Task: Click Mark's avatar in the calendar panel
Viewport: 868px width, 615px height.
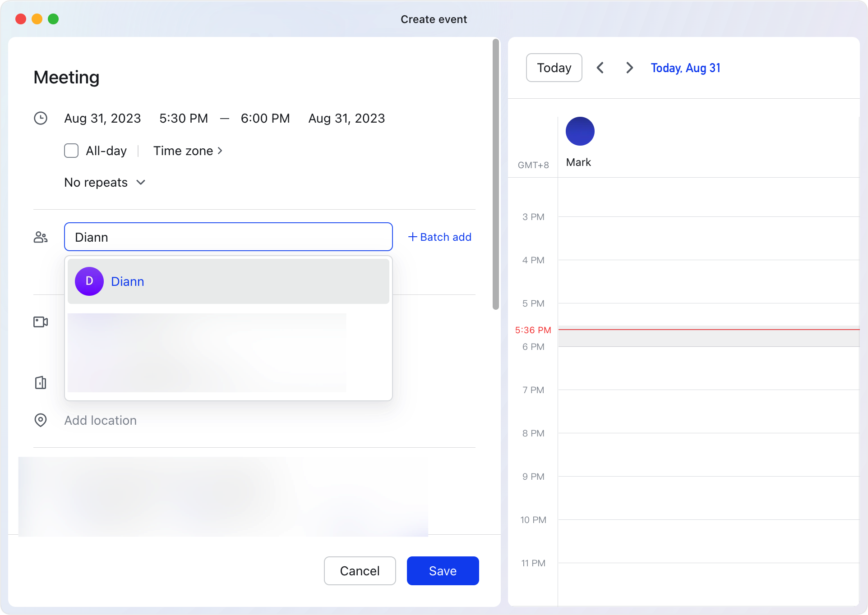Action: point(580,131)
